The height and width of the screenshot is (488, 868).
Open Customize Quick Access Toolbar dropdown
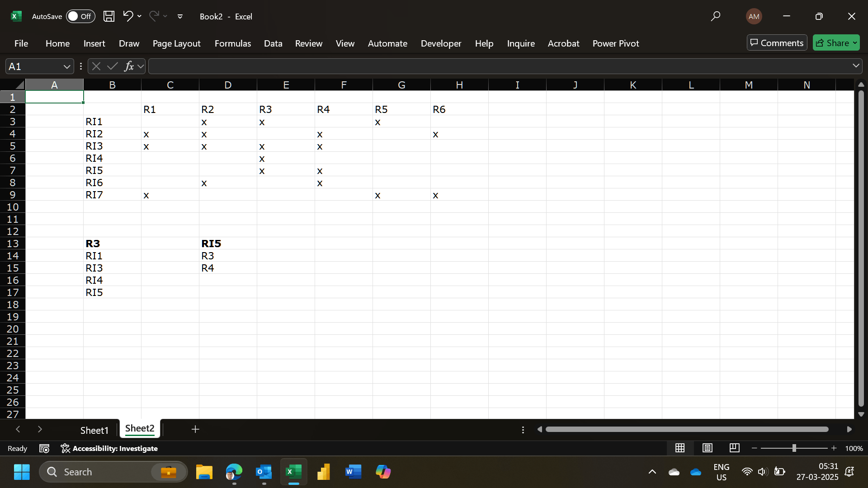(x=180, y=16)
